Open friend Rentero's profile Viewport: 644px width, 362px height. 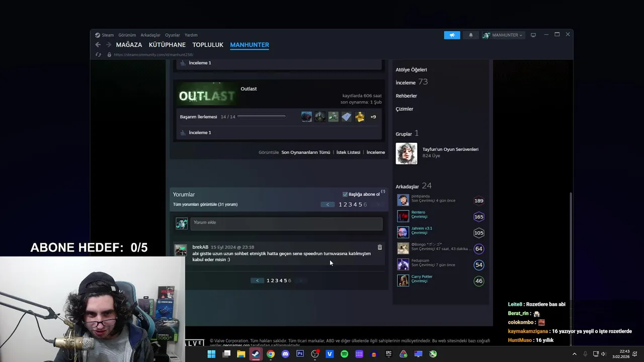[418, 212]
